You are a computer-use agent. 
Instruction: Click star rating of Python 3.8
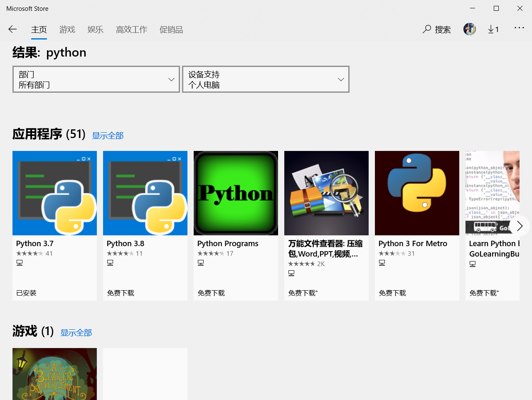click(121, 254)
